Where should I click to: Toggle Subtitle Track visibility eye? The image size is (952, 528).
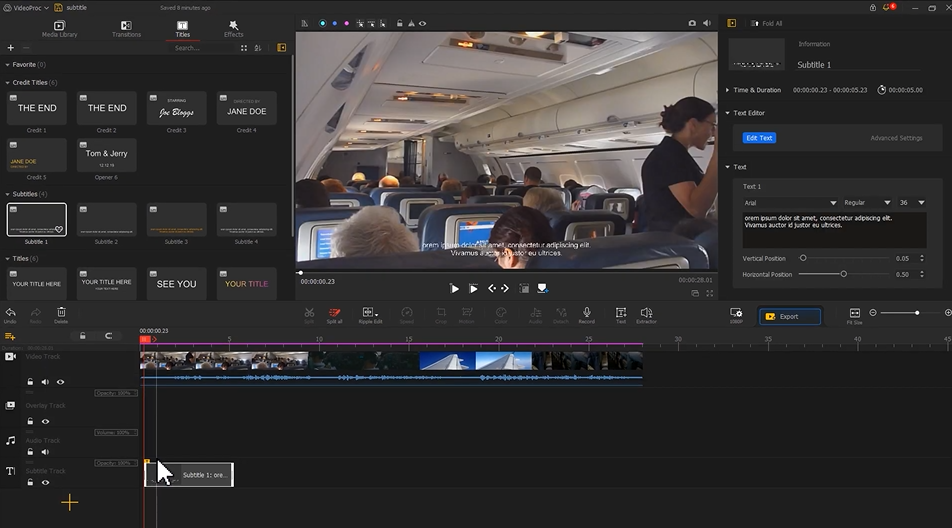[46, 482]
